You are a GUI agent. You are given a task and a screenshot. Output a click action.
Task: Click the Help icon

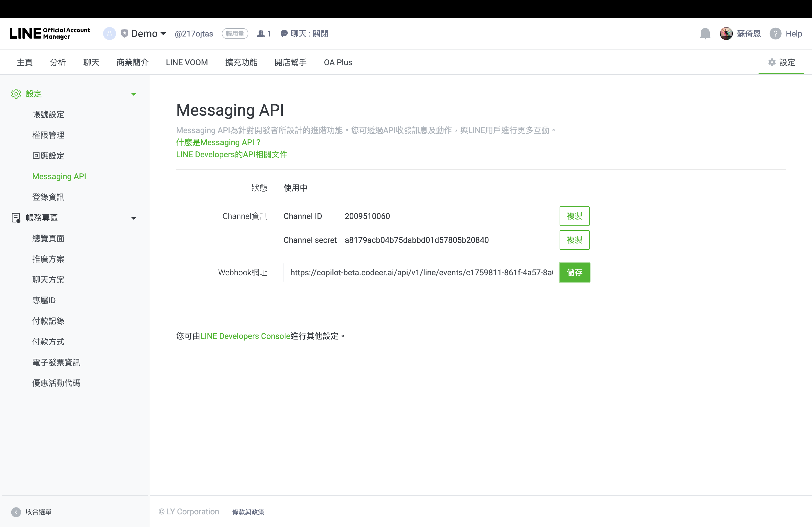coord(776,33)
